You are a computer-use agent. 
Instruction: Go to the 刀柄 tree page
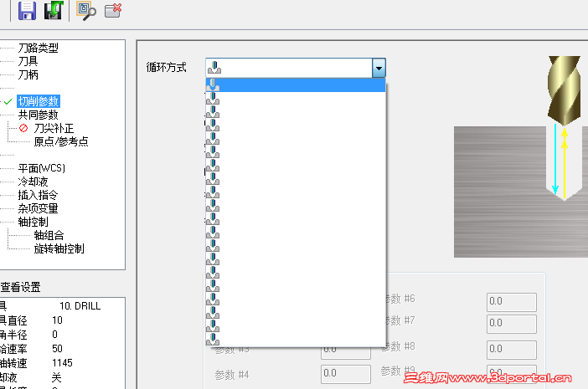(28, 74)
